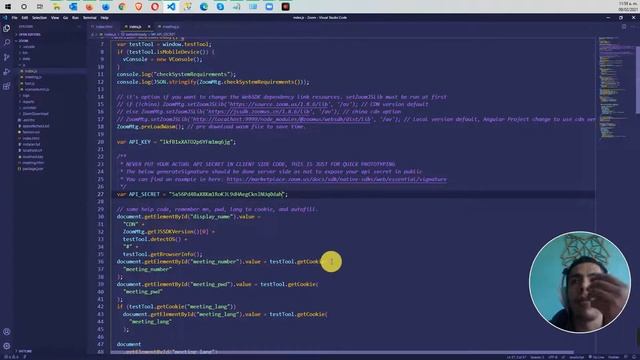Open the Selection menu

click(x=39, y=18)
